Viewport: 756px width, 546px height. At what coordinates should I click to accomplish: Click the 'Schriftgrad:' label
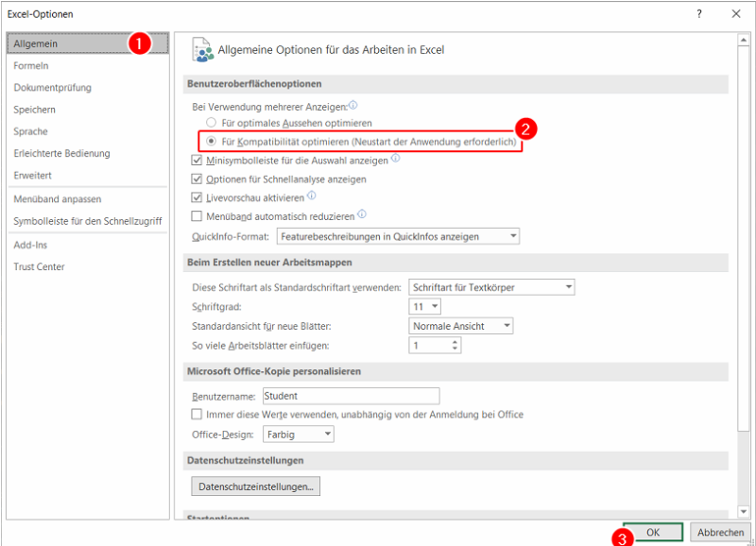click(x=216, y=307)
